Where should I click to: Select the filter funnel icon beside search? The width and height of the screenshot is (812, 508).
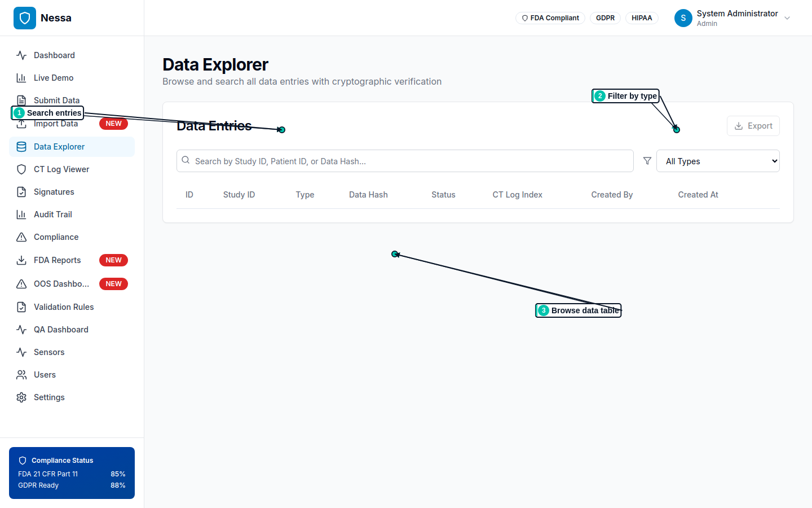click(x=647, y=160)
